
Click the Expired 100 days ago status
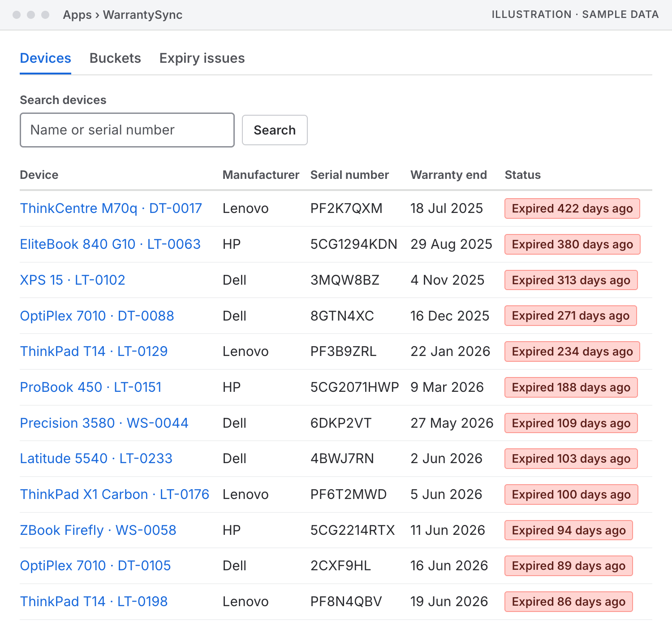(x=571, y=495)
